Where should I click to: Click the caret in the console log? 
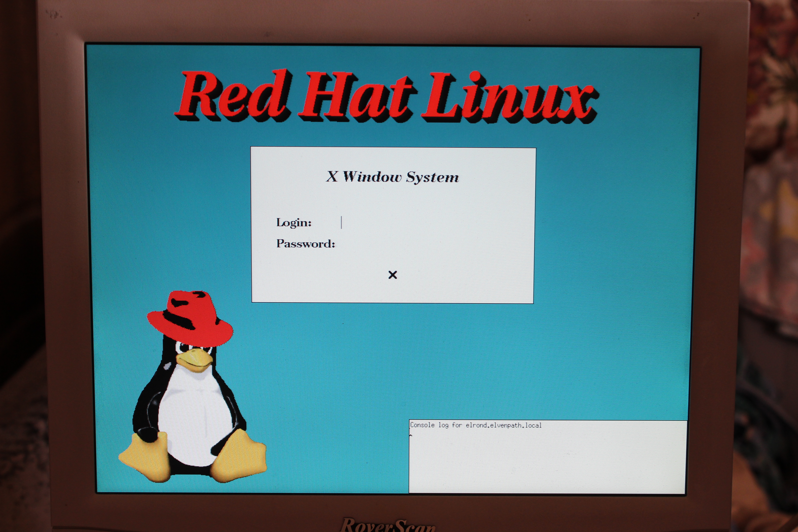click(411, 435)
